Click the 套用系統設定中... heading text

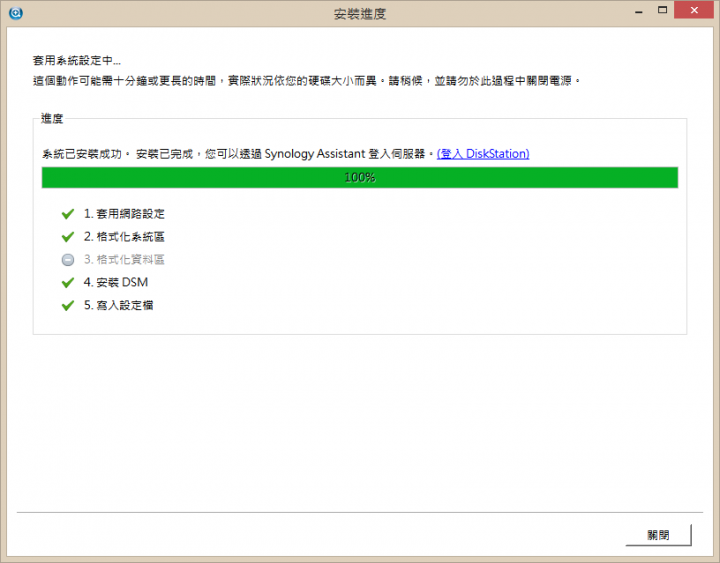coord(77,61)
